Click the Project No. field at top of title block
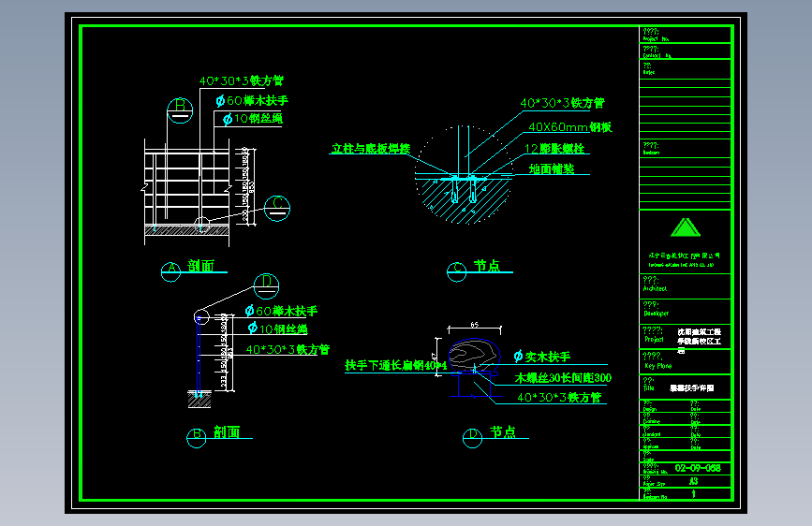The width and height of the screenshot is (812, 526). click(685, 35)
